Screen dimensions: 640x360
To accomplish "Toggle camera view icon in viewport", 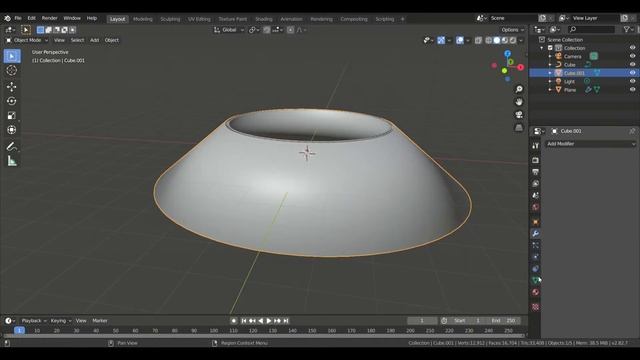I will coord(519,115).
